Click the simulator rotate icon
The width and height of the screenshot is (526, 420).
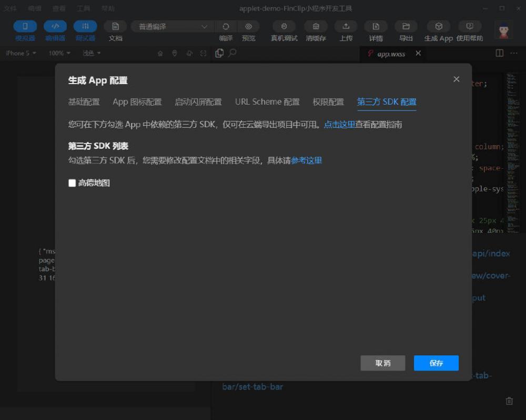(189, 54)
